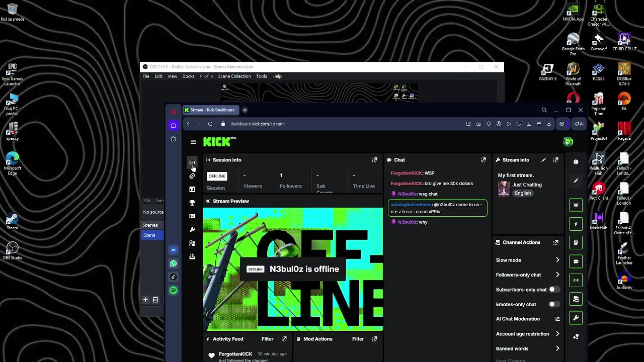This screenshot has width=644, height=362.
Task: Click the Just Chatting category thumbnail
Action: pyautogui.click(x=504, y=189)
